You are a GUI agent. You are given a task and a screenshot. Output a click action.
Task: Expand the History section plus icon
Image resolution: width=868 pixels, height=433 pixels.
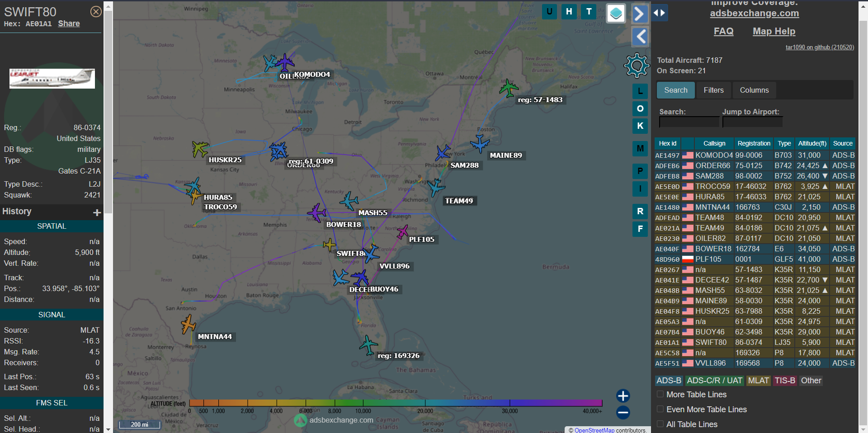click(97, 212)
